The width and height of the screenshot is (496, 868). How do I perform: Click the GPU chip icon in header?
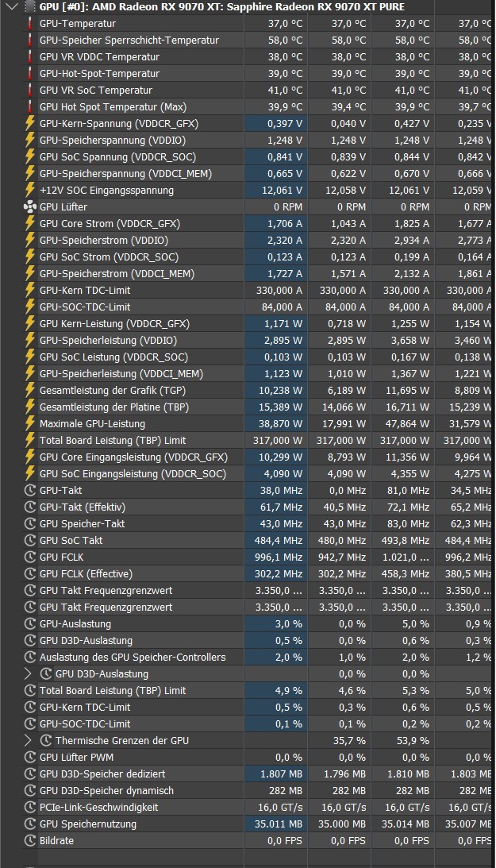[30, 7]
